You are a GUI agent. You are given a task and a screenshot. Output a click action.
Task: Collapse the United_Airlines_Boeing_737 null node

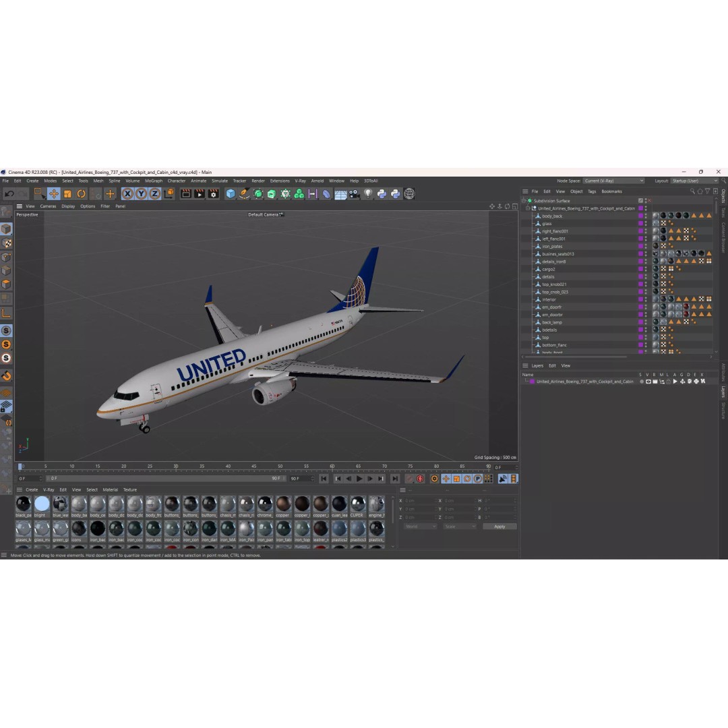pyautogui.click(x=528, y=208)
